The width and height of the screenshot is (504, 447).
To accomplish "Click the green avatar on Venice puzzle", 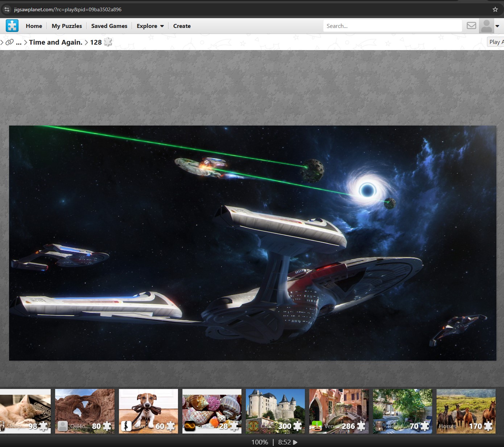I will [317, 426].
